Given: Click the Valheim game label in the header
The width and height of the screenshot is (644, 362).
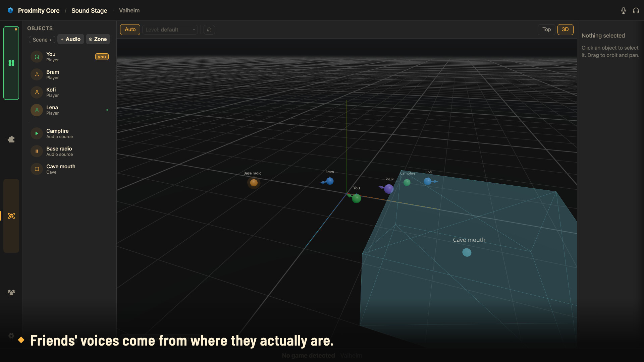Looking at the screenshot, I should coord(129,10).
